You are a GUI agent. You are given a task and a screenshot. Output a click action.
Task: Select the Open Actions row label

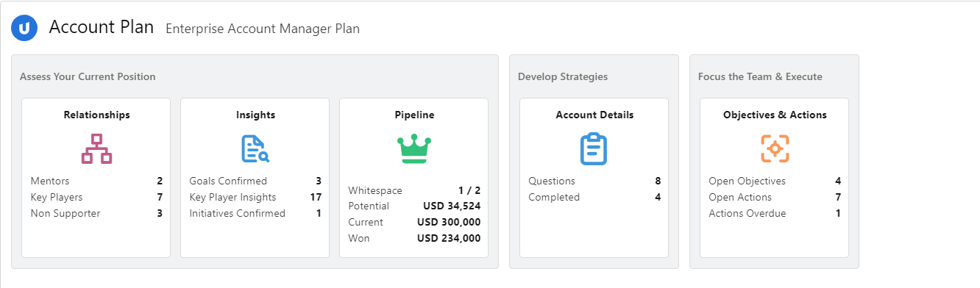[740, 197]
